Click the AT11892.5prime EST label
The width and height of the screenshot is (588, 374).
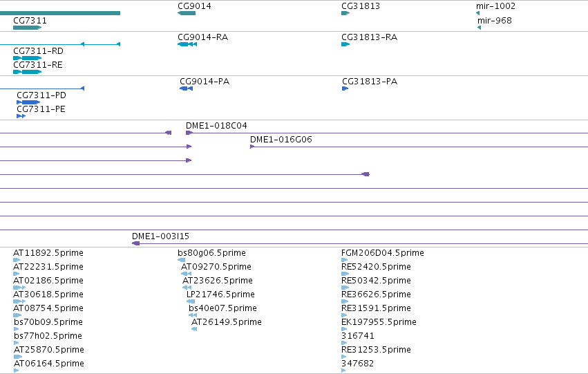click(x=48, y=253)
